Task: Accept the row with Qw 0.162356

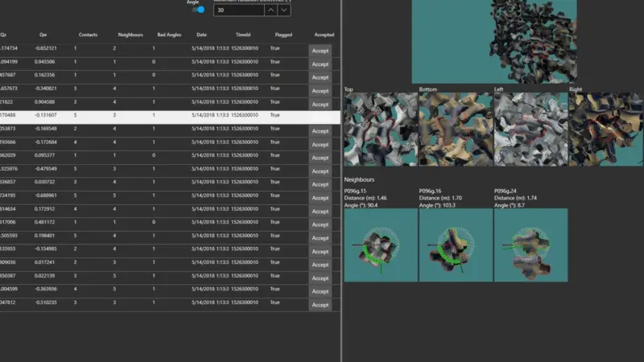Action: point(320,77)
